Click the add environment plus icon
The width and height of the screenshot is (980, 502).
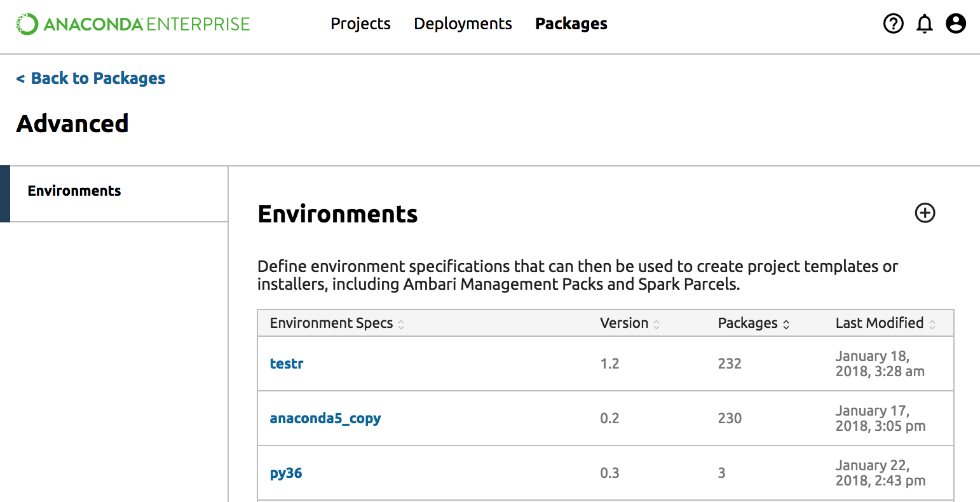(925, 213)
